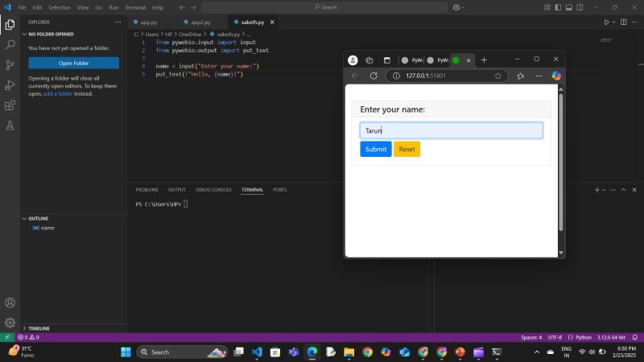
Task: Open the Explorer view in activity bar
Action: [10, 25]
